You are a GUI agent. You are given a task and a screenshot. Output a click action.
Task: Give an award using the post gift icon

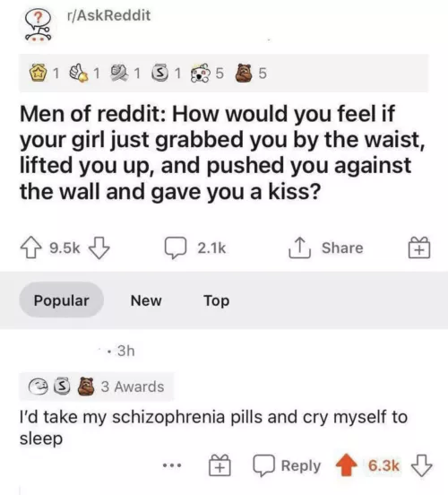click(419, 247)
